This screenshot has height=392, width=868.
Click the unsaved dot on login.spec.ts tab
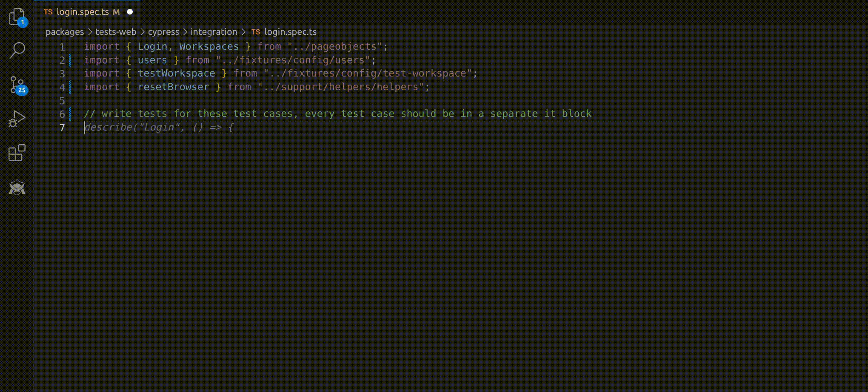point(130,12)
